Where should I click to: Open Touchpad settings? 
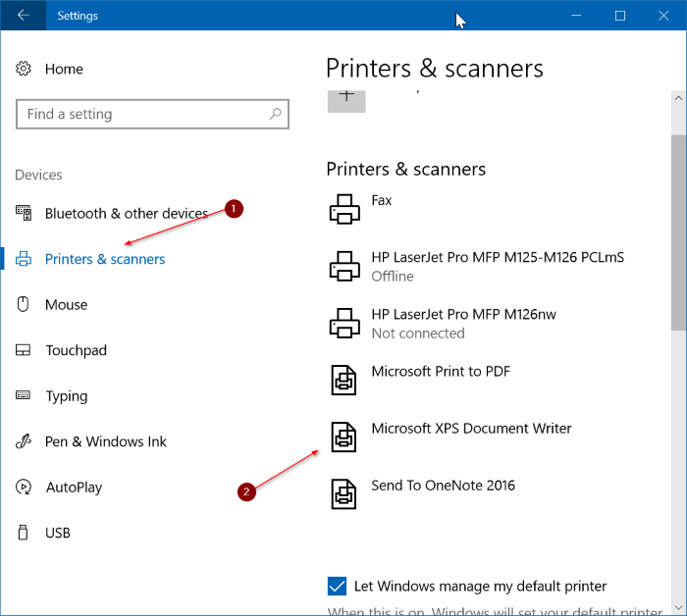(x=77, y=350)
